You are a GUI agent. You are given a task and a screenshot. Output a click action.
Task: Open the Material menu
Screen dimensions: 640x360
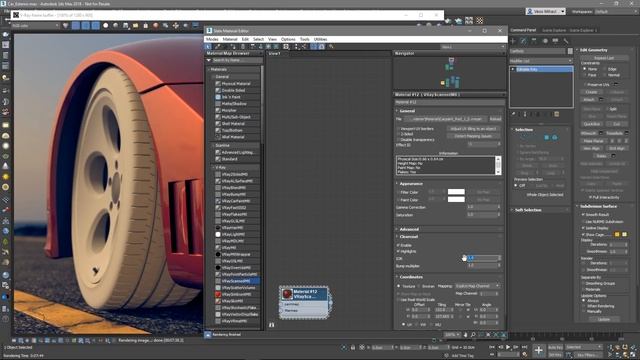(230, 39)
